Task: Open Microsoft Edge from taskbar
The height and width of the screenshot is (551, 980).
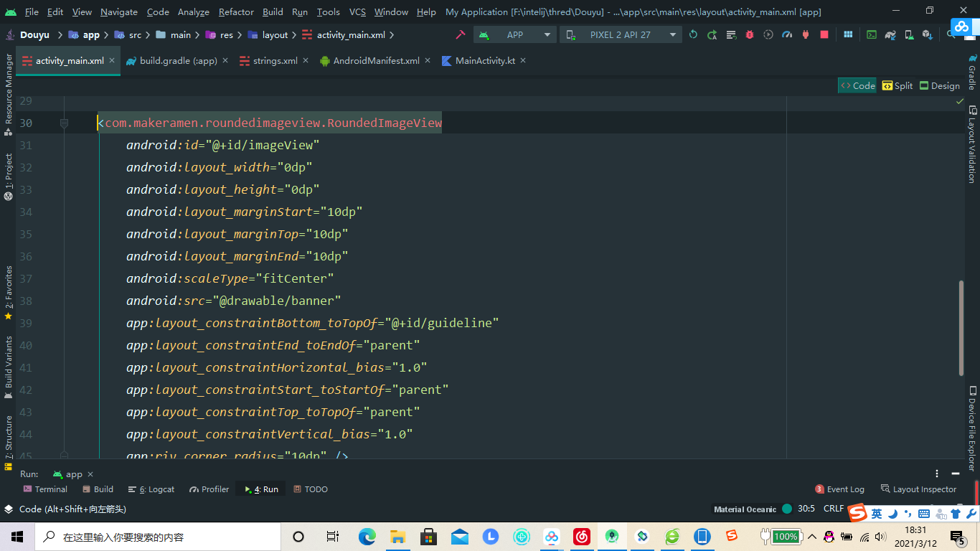Action: click(367, 537)
